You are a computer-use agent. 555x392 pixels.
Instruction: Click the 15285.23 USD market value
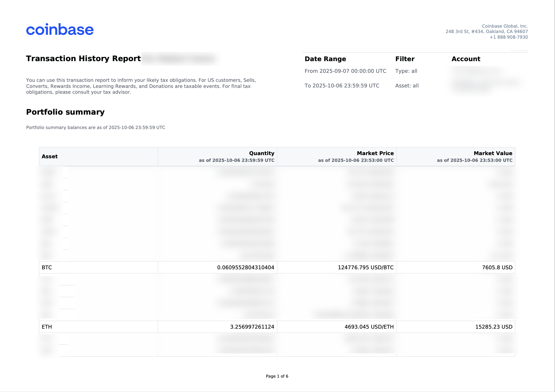tap(494, 327)
